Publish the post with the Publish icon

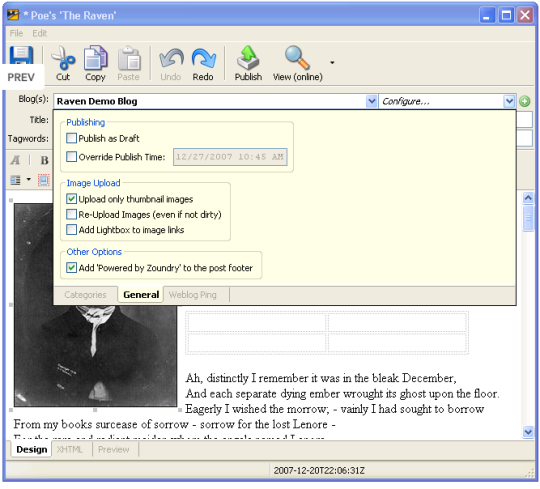click(248, 58)
